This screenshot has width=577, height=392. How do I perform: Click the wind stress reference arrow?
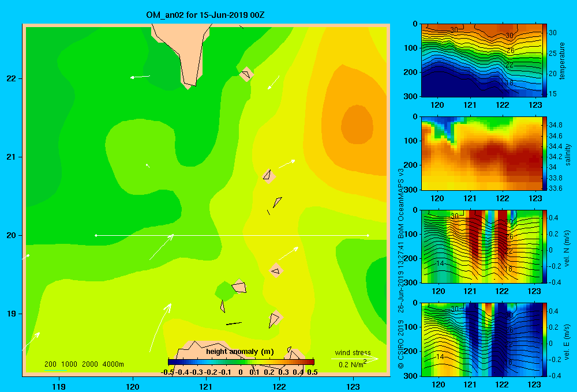[355, 359]
